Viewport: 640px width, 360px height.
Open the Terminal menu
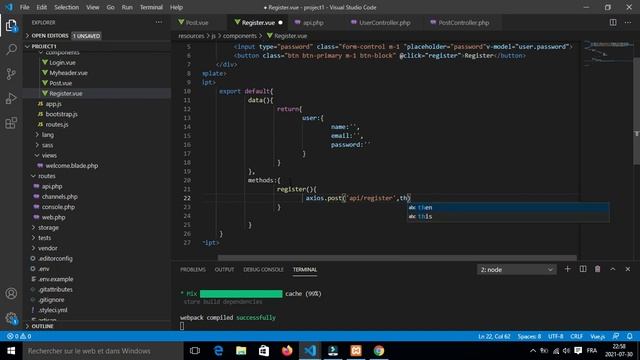(x=151, y=7)
